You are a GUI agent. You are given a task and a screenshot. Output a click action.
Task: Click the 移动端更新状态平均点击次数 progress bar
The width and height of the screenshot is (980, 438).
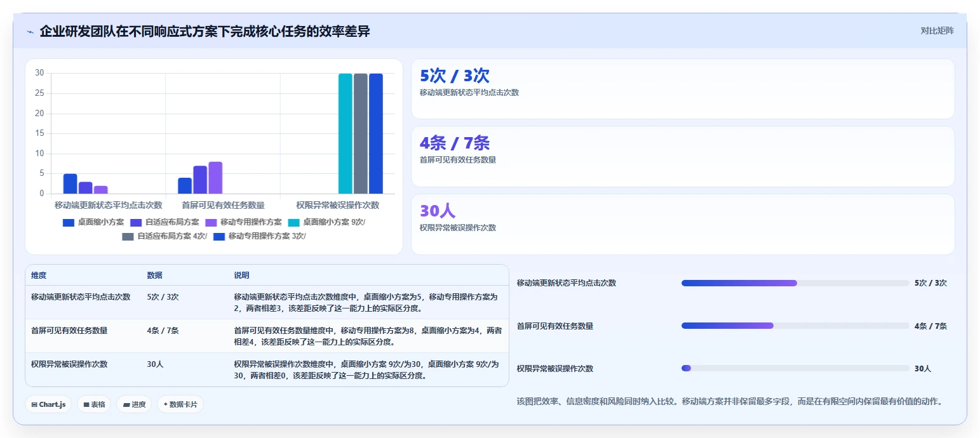[795, 283]
